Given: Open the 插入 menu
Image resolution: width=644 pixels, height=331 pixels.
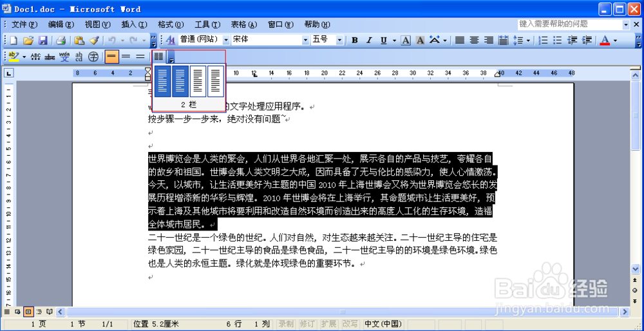Looking at the screenshot, I should (135, 24).
